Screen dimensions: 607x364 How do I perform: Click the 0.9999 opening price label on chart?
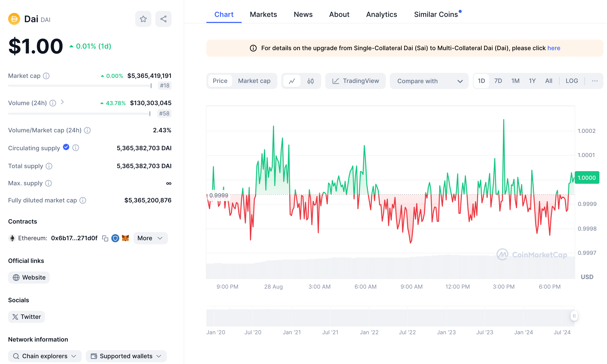(x=218, y=195)
